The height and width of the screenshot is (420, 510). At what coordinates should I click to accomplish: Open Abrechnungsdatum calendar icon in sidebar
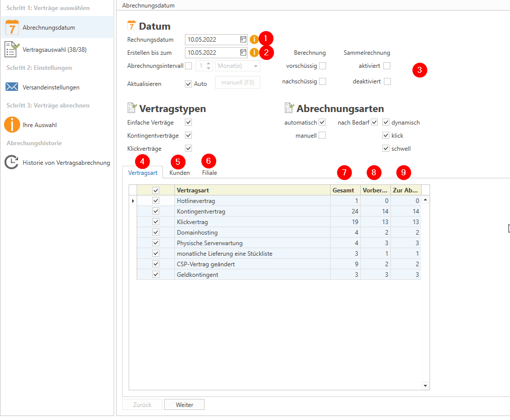[12, 27]
